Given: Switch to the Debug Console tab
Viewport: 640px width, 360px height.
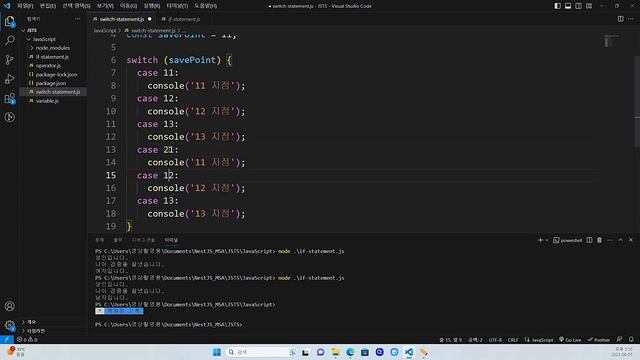Looking at the screenshot, I should [x=143, y=240].
